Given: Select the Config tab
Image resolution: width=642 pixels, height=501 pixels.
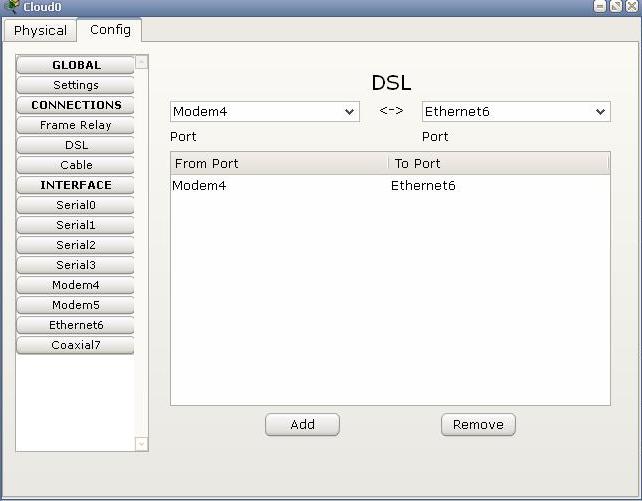Looking at the screenshot, I should (x=110, y=30).
